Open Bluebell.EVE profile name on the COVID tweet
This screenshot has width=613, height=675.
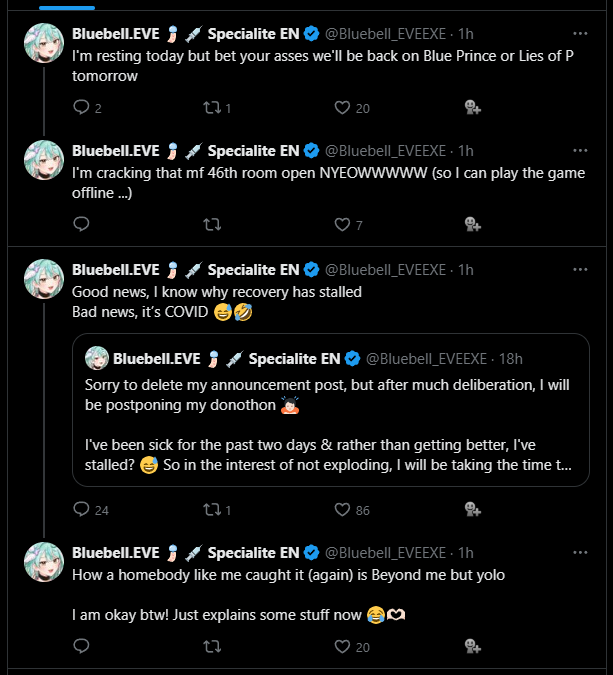[116, 269]
